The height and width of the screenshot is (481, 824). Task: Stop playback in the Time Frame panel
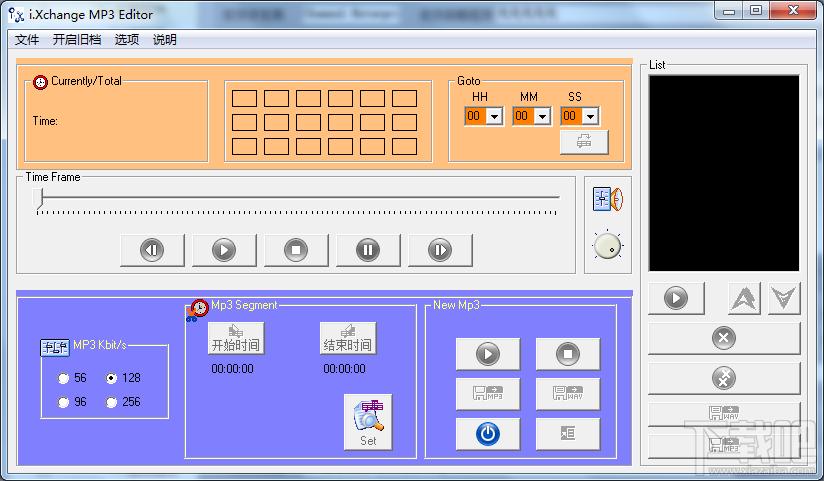tap(296, 250)
